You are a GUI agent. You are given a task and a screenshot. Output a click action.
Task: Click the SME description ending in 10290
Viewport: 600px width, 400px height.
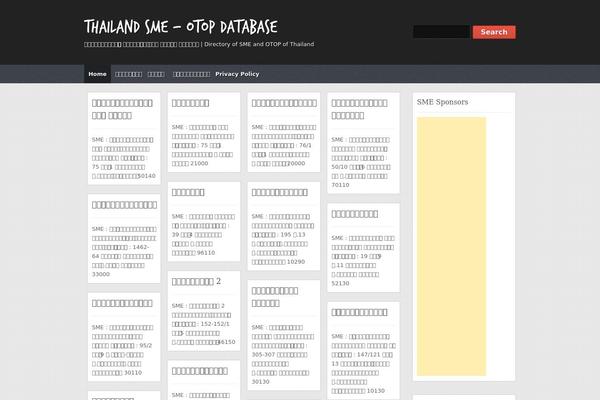point(283,239)
